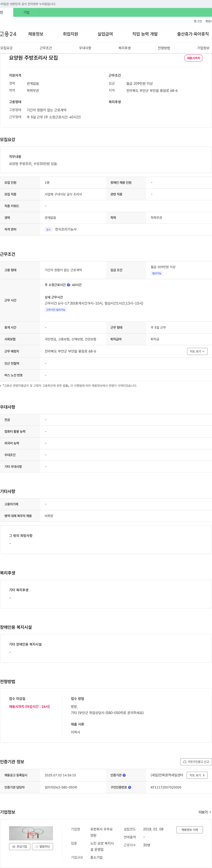The image size is (212, 868).
Task: Select the 한식조리기능사 license text
Action: (x=66, y=229)
